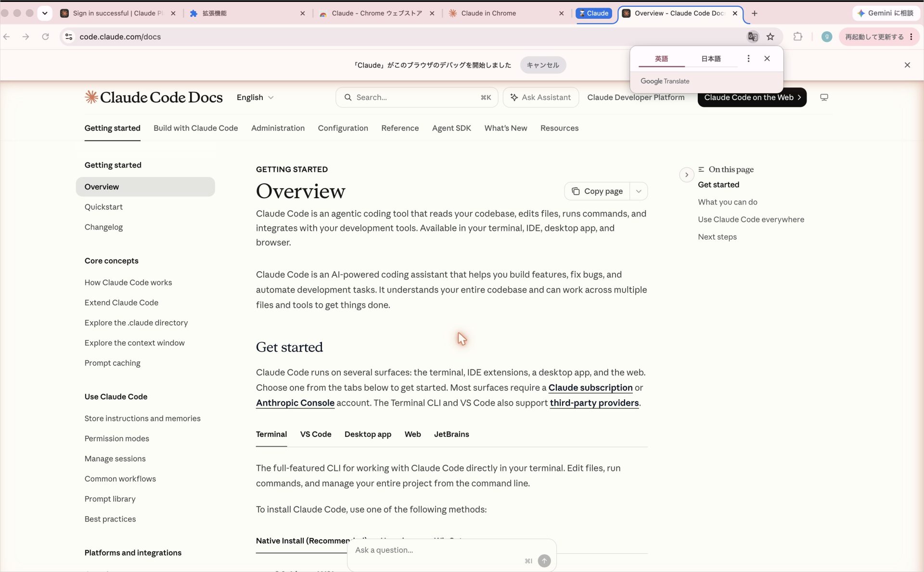Bookmark this page with the star icon
Image resolution: width=924 pixels, height=572 pixels.
tap(770, 37)
